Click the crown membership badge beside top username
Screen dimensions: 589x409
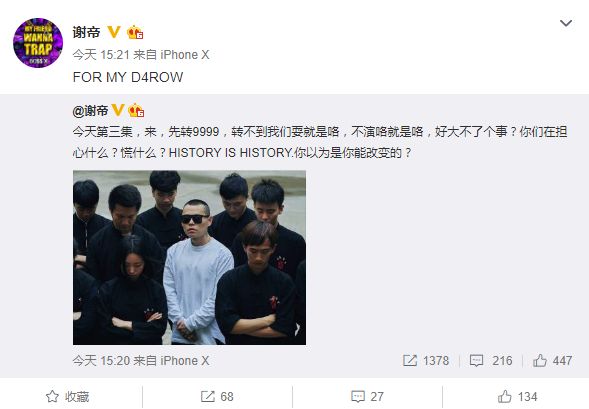135,32
